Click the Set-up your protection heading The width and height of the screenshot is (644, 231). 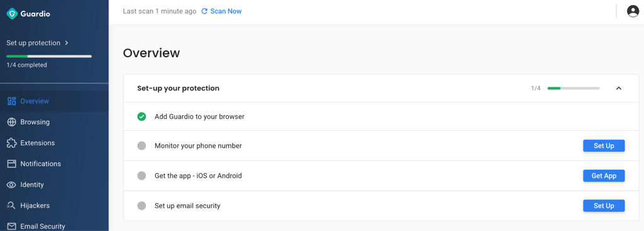pyautogui.click(x=178, y=88)
